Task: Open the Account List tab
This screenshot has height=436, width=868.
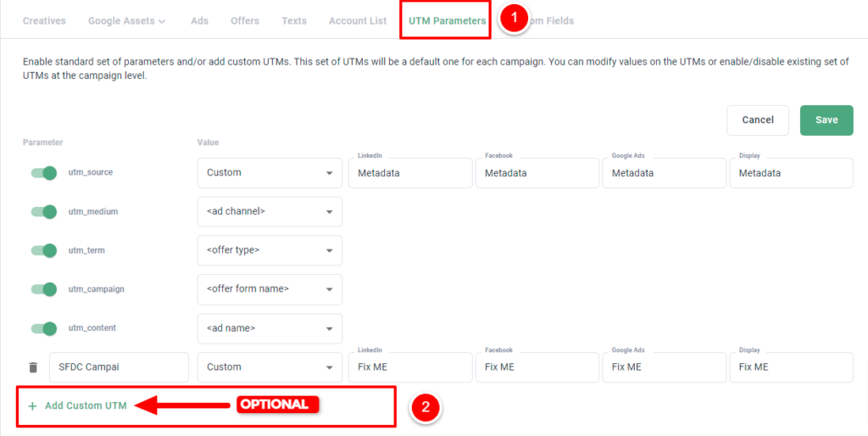Action: (358, 21)
